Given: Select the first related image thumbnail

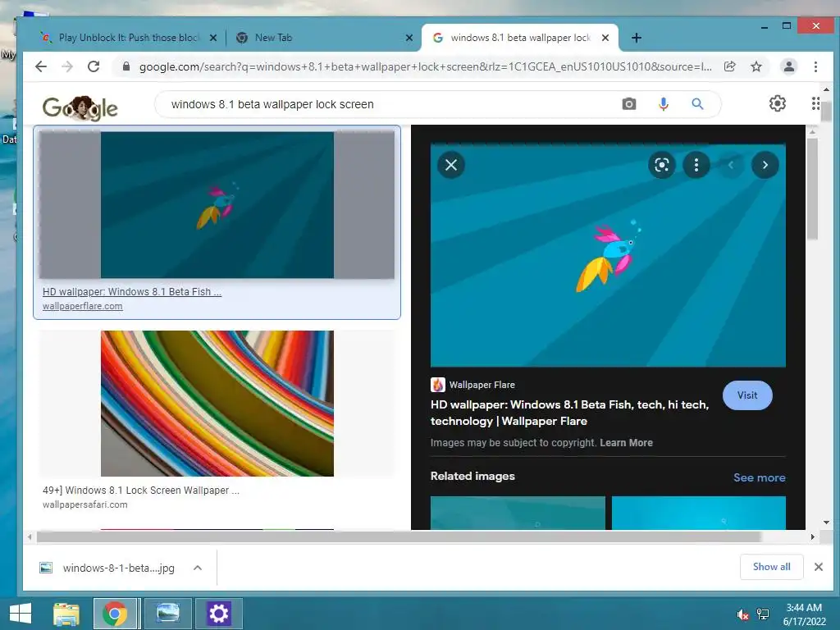Looking at the screenshot, I should (x=518, y=513).
